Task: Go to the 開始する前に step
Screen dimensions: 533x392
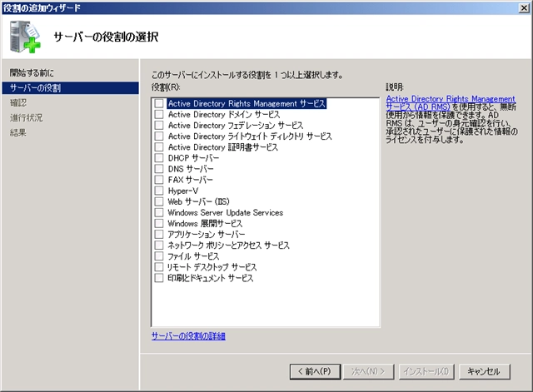Action: (x=32, y=72)
